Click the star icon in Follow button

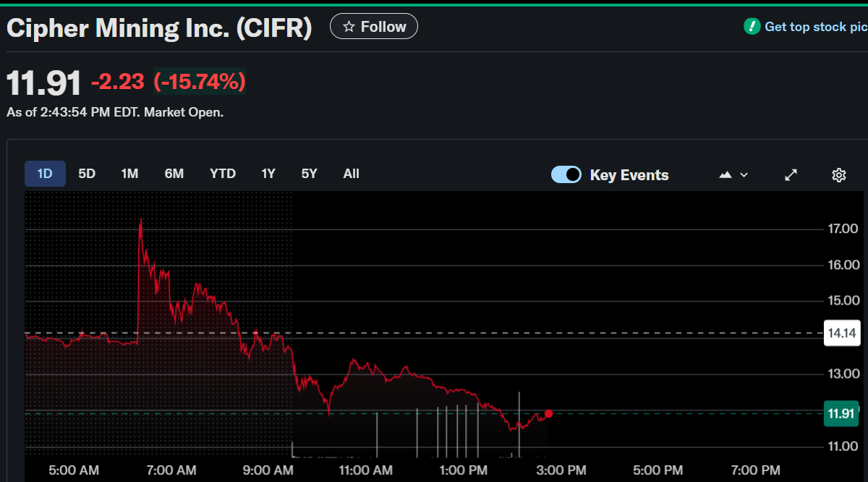click(349, 27)
